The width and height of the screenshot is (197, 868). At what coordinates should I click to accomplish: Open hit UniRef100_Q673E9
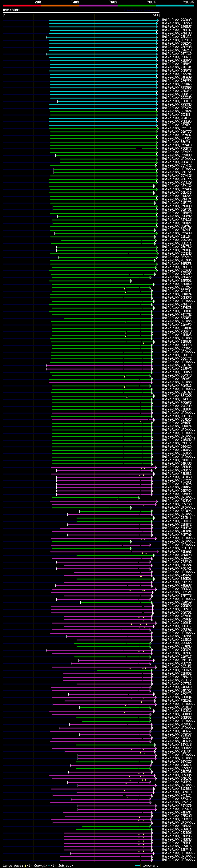tap(177, 40)
